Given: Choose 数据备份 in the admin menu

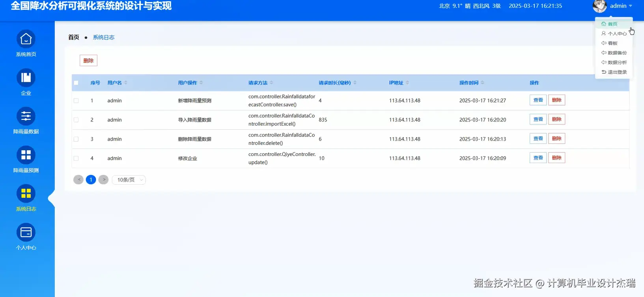Looking at the screenshot, I should tap(614, 53).
